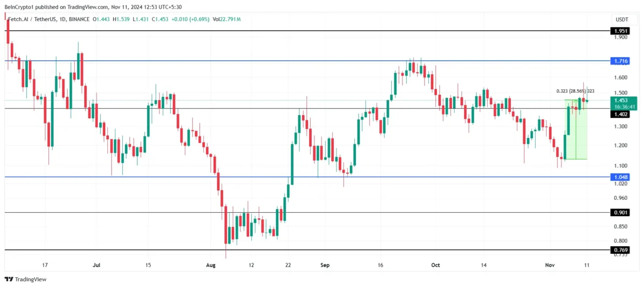Click the 1.951 black price label
The image size is (644, 287).
click(620, 31)
